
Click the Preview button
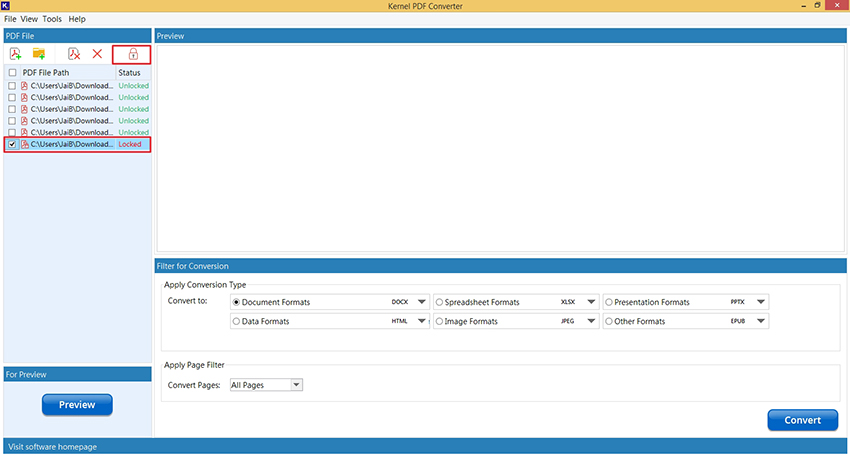pyautogui.click(x=77, y=404)
